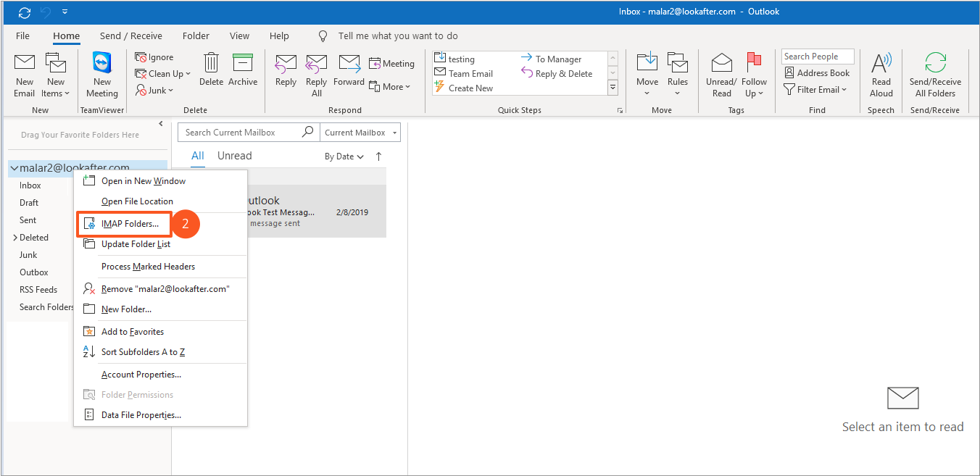
Task: Select IMAP Folders... menu entry
Action: (x=124, y=224)
